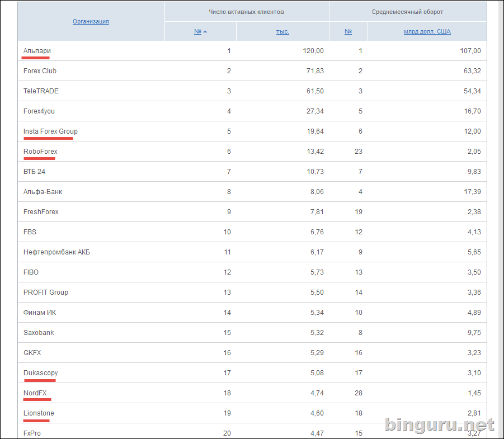
Task: Click Forex4you's 27,34 clients value
Action: click(x=315, y=111)
